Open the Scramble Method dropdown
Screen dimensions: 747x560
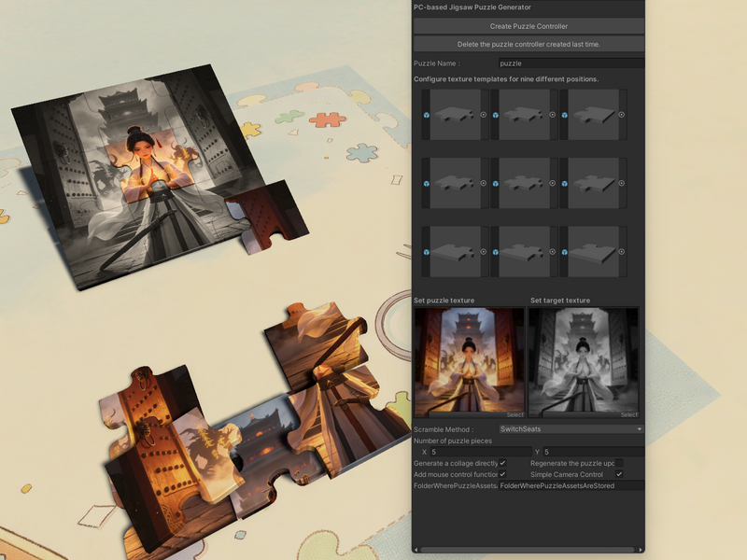click(571, 429)
